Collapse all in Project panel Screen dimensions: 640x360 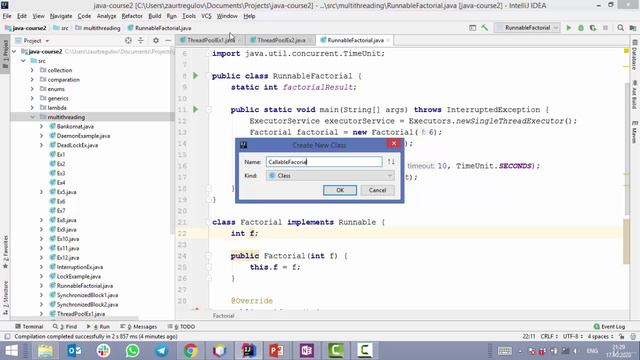pos(140,40)
